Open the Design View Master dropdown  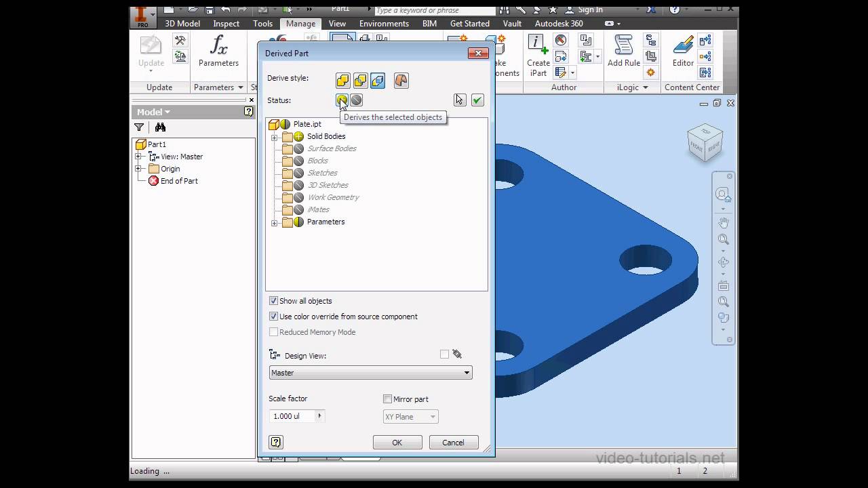370,373
